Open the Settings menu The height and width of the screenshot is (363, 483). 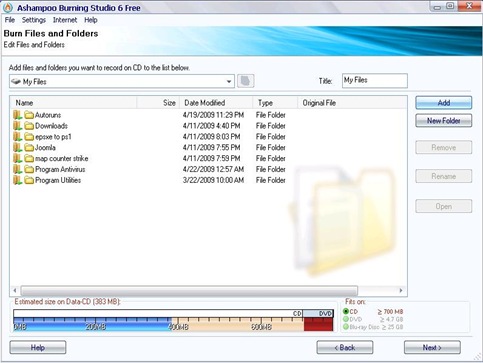click(34, 20)
